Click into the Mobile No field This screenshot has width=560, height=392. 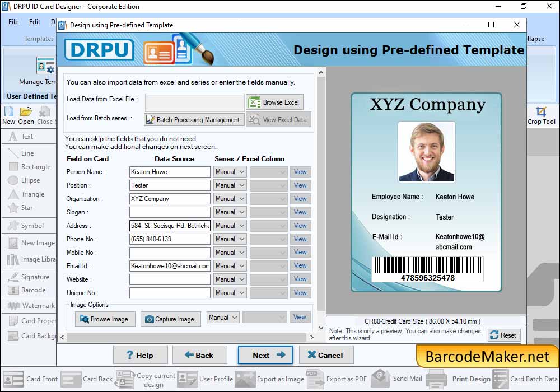click(x=170, y=253)
